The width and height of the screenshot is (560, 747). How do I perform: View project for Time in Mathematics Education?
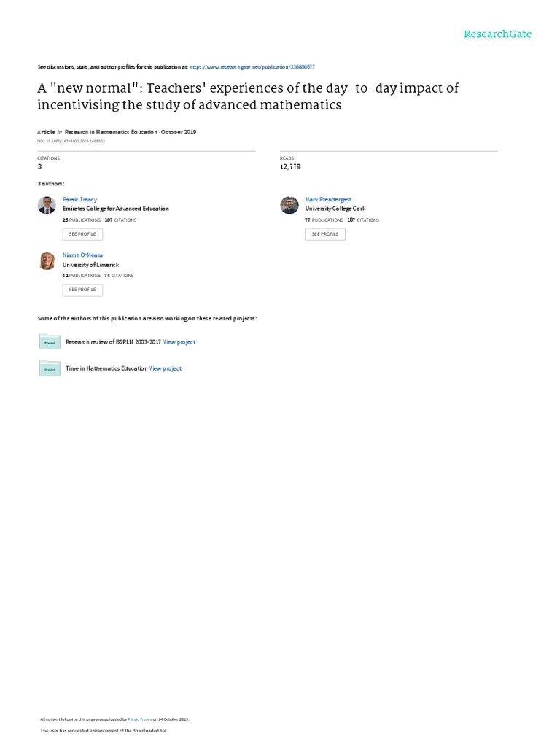coord(166,368)
